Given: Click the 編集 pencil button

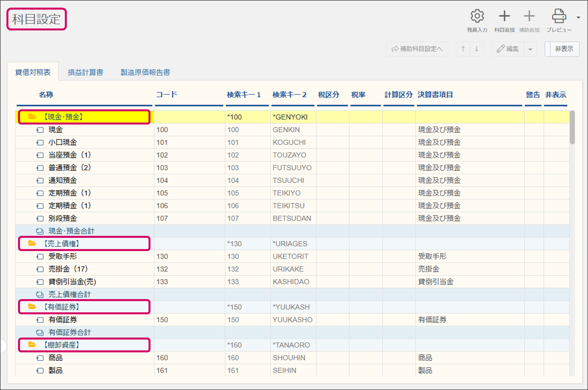Looking at the screenshot, I should click(508, 49).
